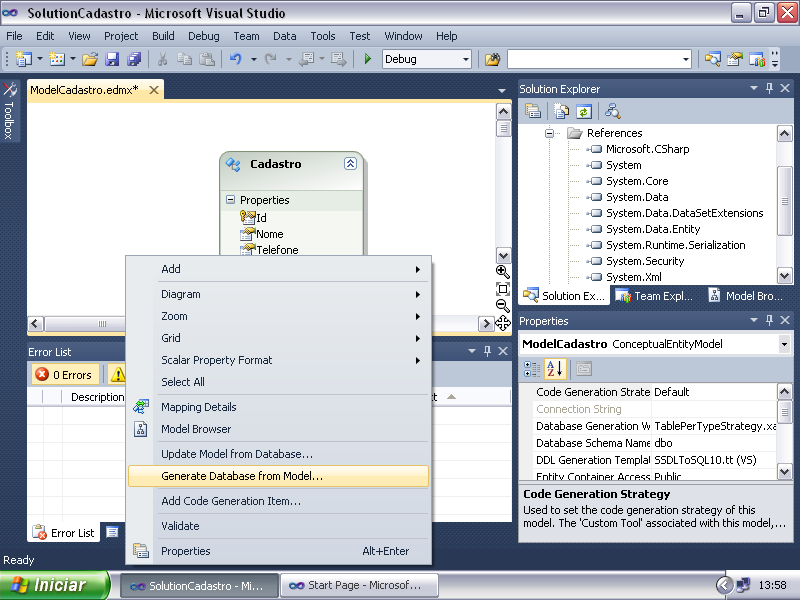Viewport: 800px width, 600px height.
Task: Click the Add New Item toolbar icon
Action: [x=57, y=59]
